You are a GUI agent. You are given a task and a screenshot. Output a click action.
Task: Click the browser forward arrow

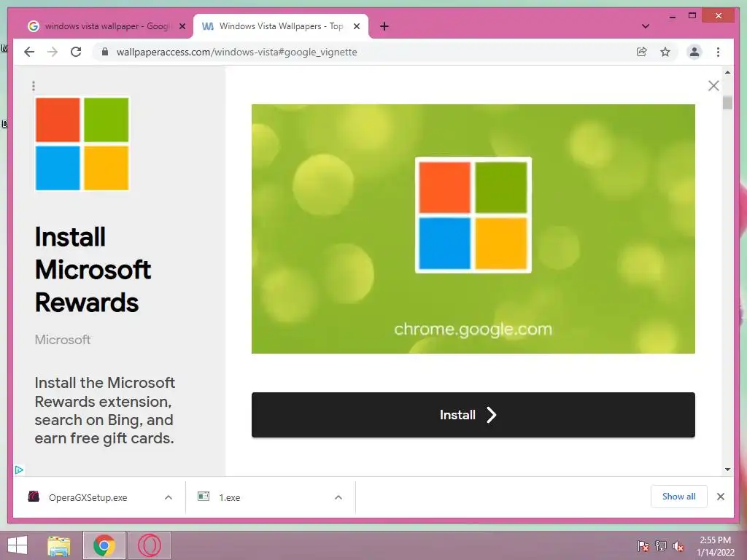click(x=53, y=52)
